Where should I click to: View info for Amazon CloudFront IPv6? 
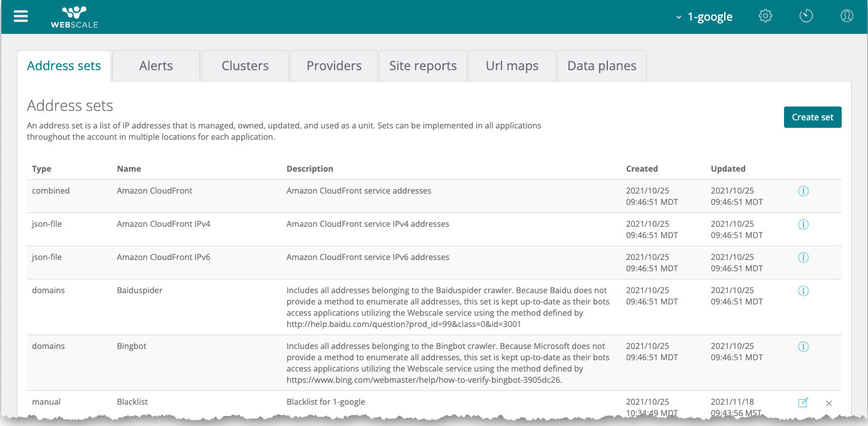click(803, 257)
